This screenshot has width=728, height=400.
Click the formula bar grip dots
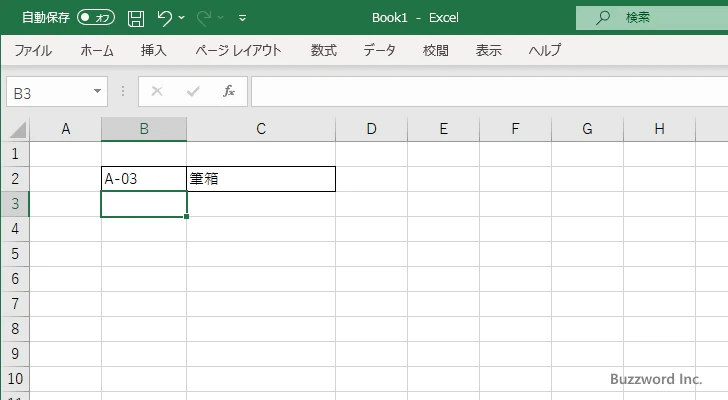pyautogui.click(x=123, y=91)
